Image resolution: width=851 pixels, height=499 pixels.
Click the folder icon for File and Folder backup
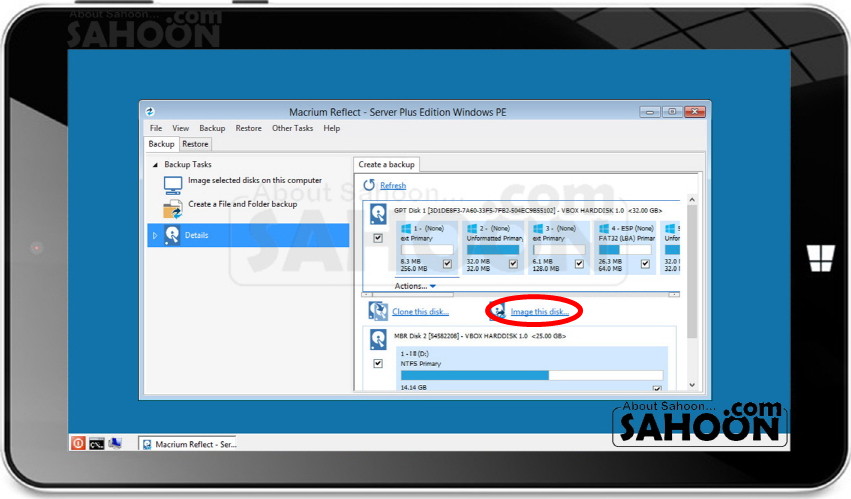coord(173,209)
